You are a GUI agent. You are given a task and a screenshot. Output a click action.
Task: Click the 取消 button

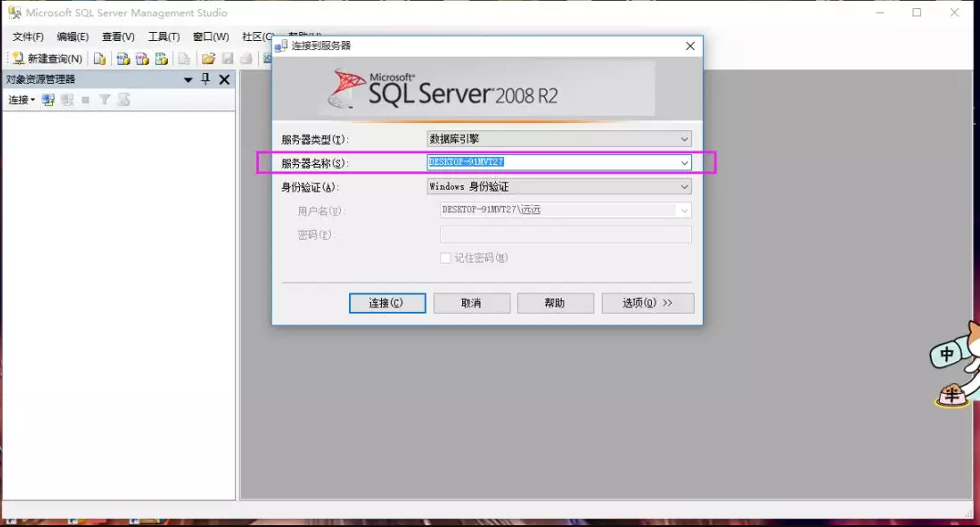(x=471, y=303)
